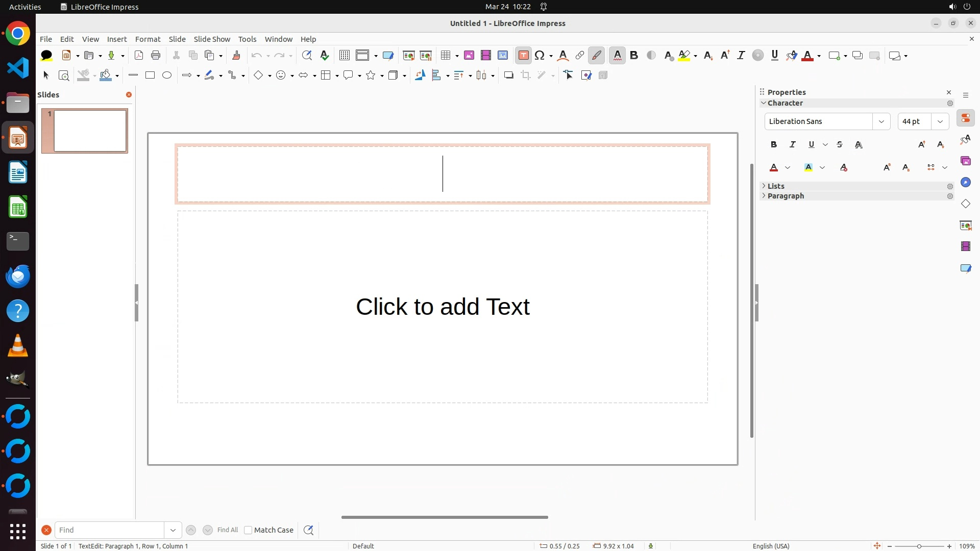The width and height of the screenshot is (980, 551).
Task: Open the font name dropdown
Action: pyautogui.click(x=881, y=121)
